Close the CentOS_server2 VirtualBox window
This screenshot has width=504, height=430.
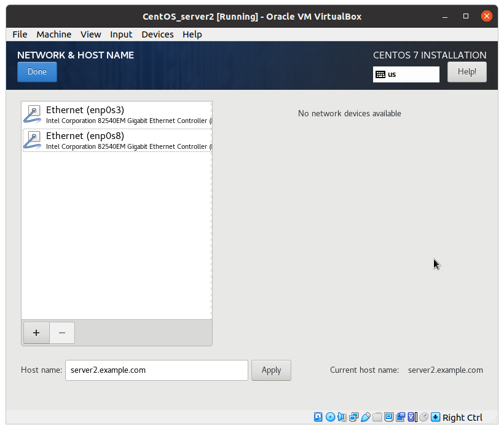click(x=486, y=16)
